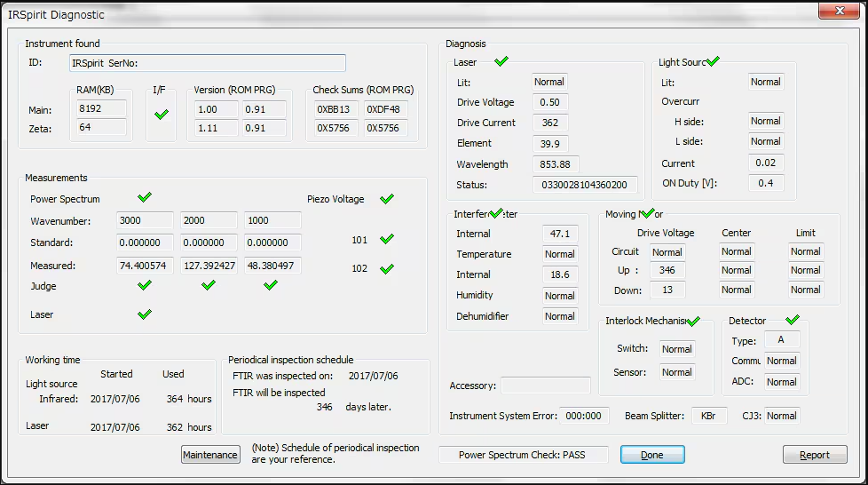The height and width of the screenshot is (485, 868).
Task: Click the Circuit Drive Voltage Normal field
Action: 667,252
